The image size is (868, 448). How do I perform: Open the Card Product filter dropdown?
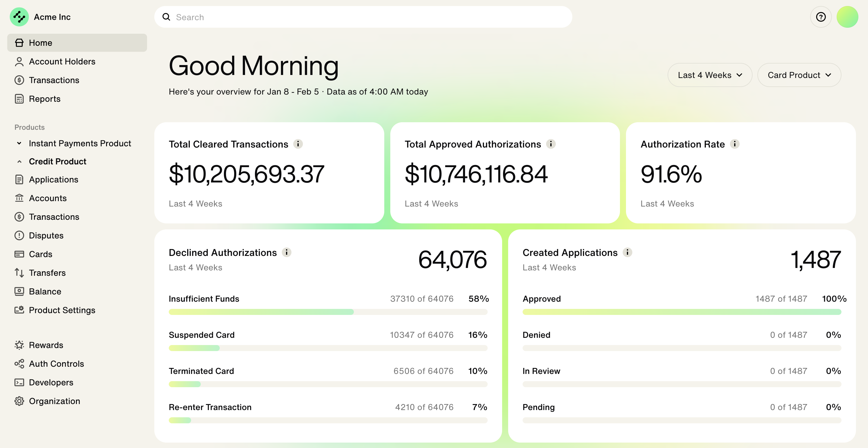click(799, 75)
